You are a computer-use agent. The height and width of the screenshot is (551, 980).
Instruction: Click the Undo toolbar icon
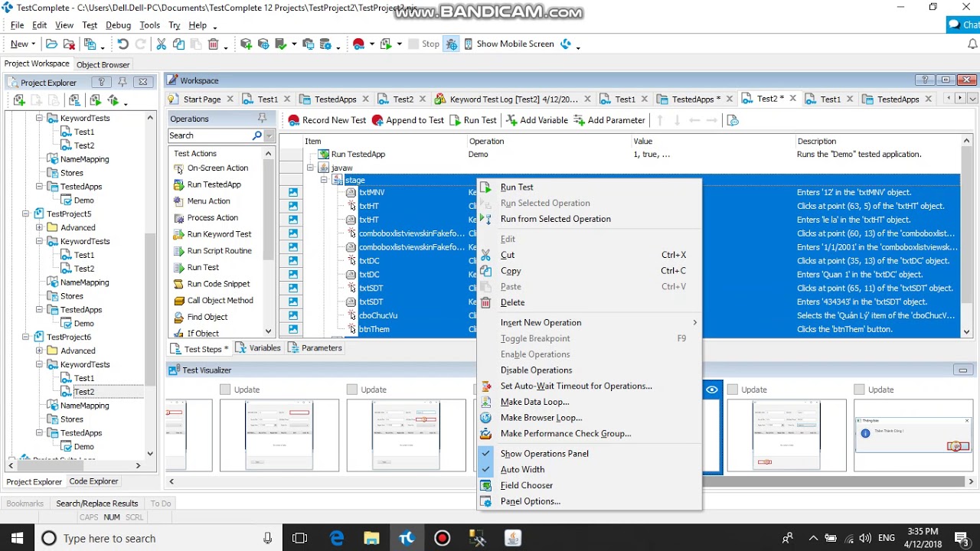tap(122, 44)
